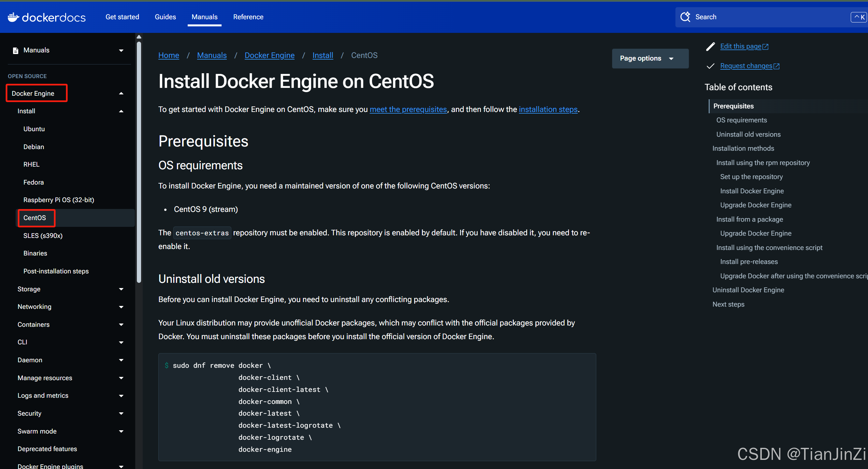
Task: Click the search magnifier icon
Action: (x=685, y=17)
